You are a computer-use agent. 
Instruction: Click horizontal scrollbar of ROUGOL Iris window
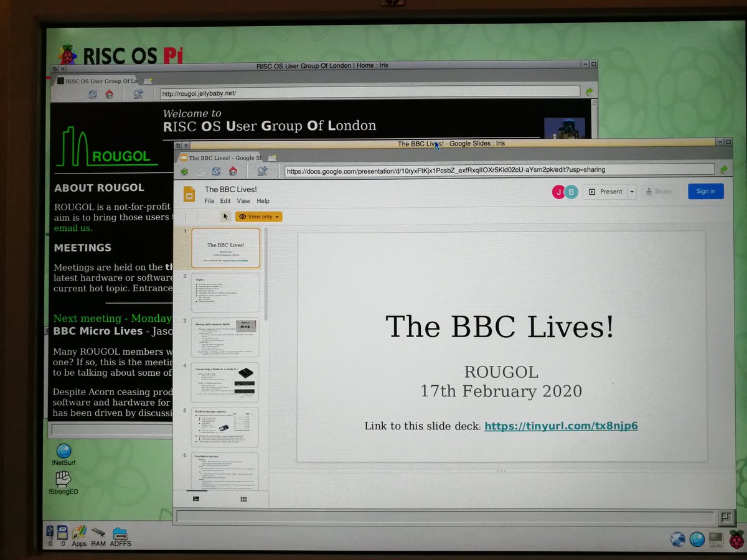pos(112,429)
